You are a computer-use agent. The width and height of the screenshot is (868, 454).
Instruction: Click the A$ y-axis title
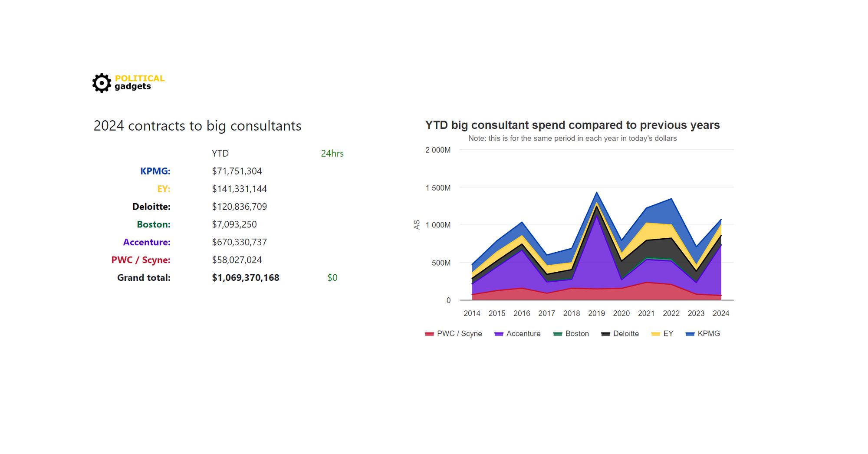pyautogui.click(x=417, y=225)
